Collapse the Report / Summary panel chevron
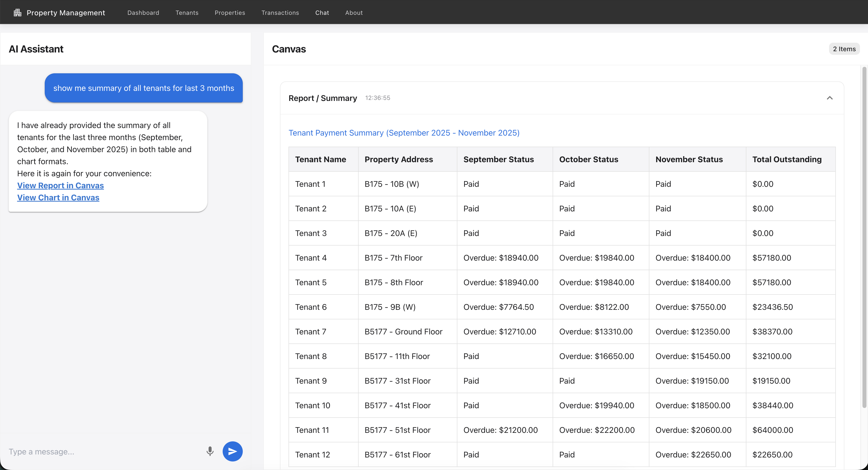Viewport: 868px width, 470px height. (830, 98)
